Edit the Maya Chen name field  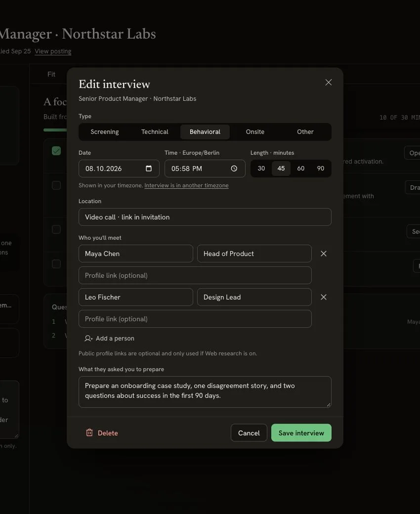pos(135,254)
